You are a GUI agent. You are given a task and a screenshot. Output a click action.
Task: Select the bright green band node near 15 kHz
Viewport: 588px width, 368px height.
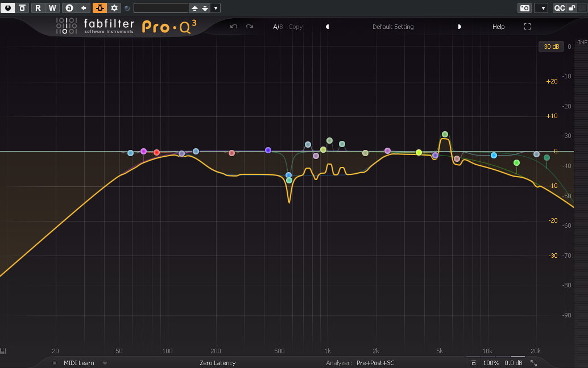[517, 162]
